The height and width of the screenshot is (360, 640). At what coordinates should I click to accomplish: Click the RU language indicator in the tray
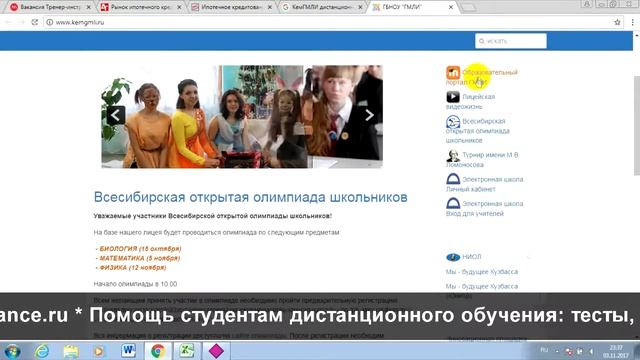click(544, 350)
